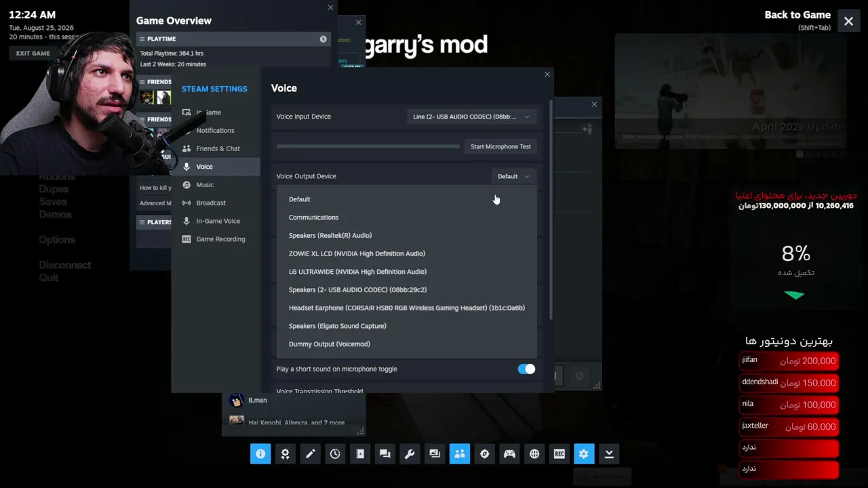Click Total Playtime: 384.1 hrs text

(172, 54)
